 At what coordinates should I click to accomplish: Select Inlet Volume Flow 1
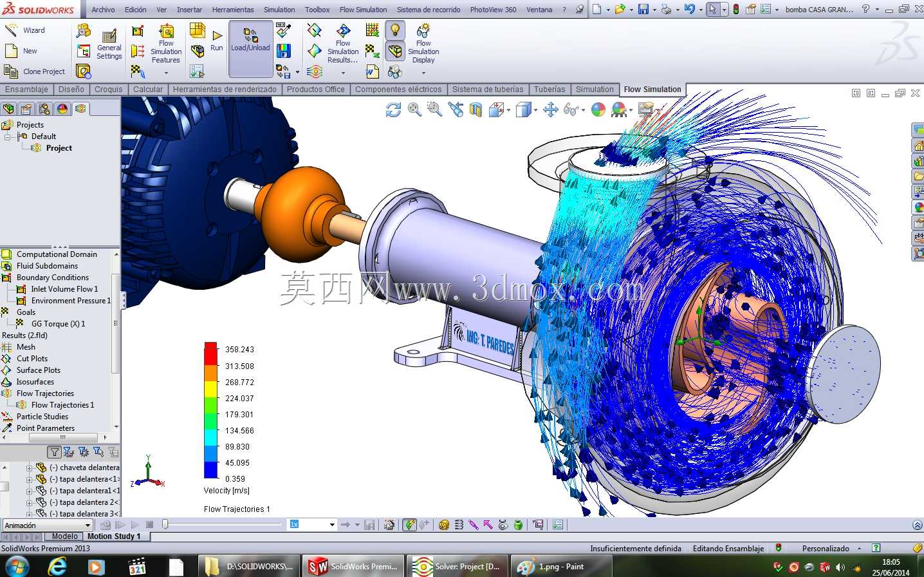click(x=64, y=289)
